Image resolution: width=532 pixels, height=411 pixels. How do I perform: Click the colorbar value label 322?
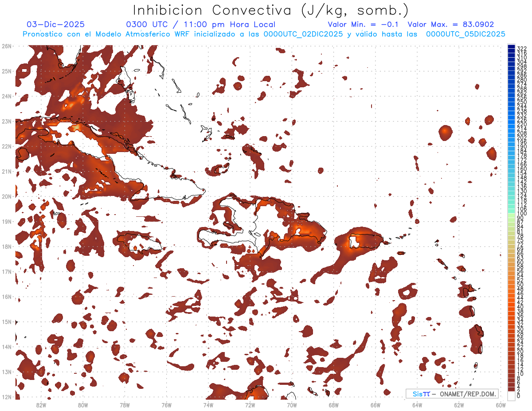point(522,48)
